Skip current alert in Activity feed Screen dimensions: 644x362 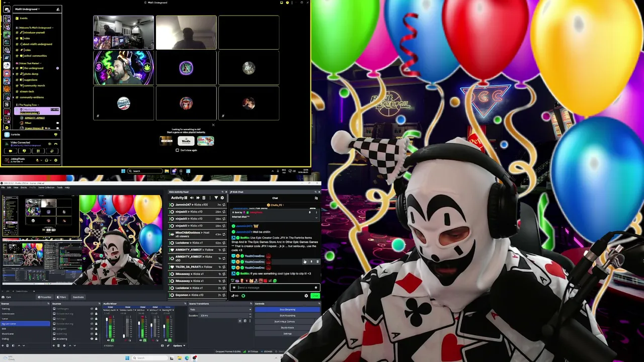click(x=198, y=198)
